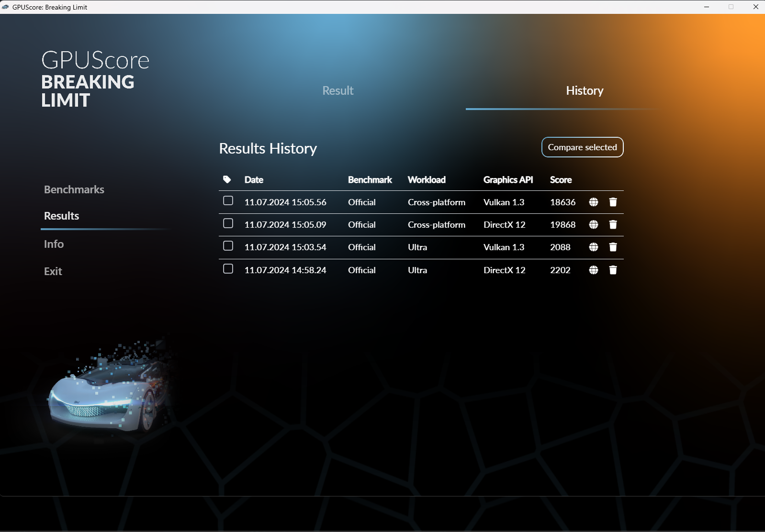This screenshot has height=532, width=765.
Task: Click DirectX 12 in the 2202 row
Action: tap(505, 270)
